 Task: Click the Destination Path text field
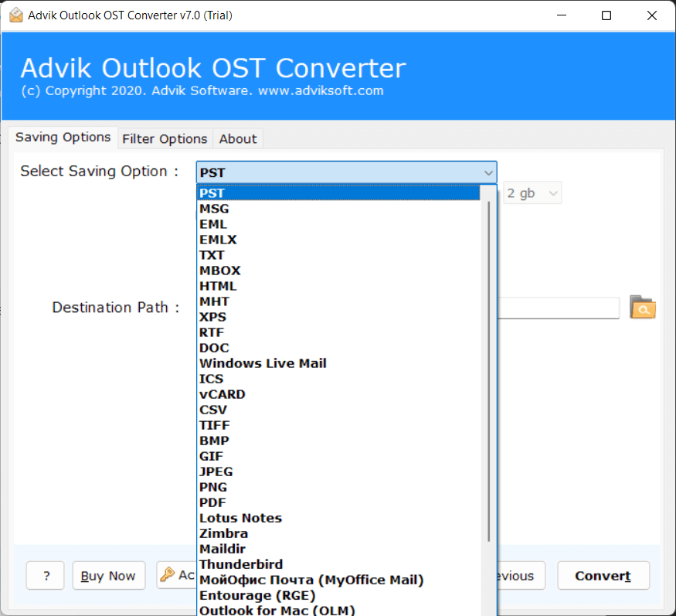[x=558, y=308]
